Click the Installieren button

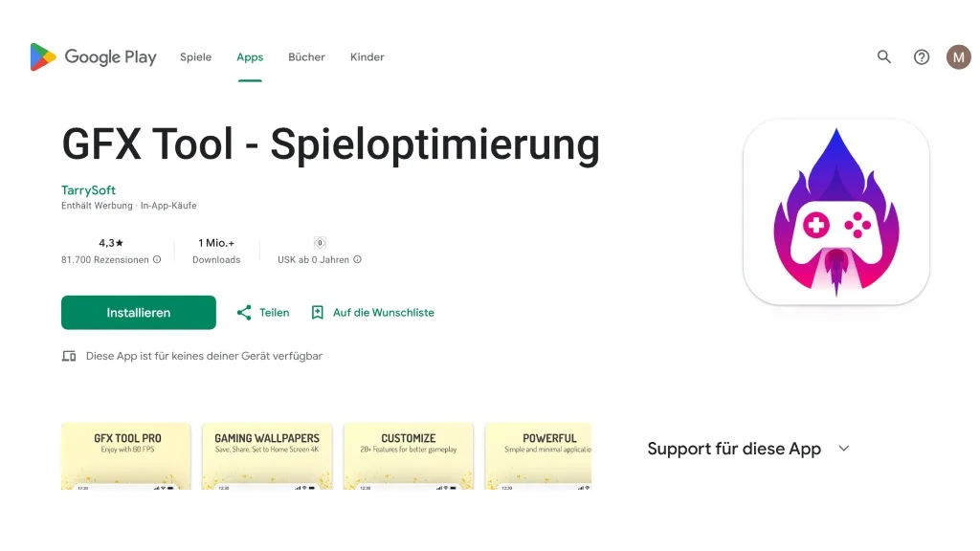[138, 312]
